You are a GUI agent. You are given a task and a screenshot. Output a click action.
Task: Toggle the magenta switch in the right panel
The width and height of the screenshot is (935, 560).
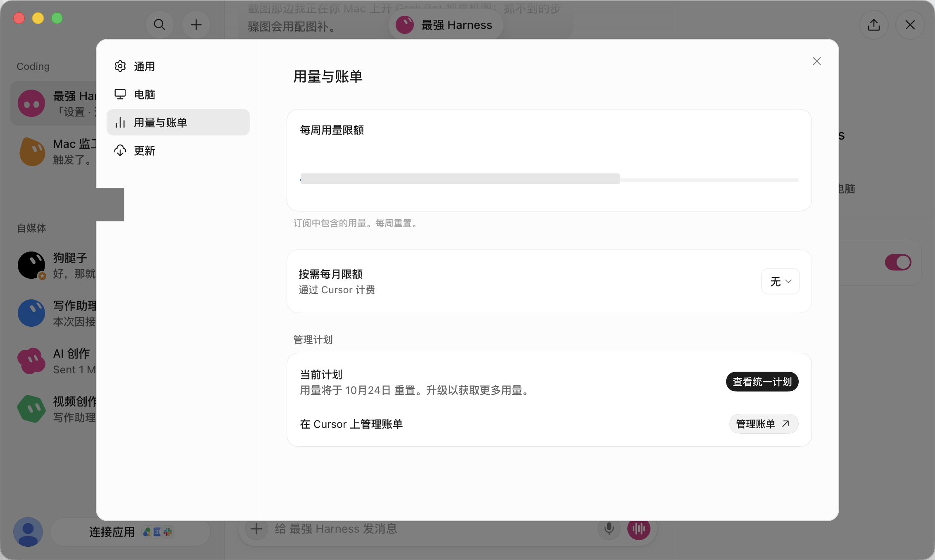tap(898, 262)
